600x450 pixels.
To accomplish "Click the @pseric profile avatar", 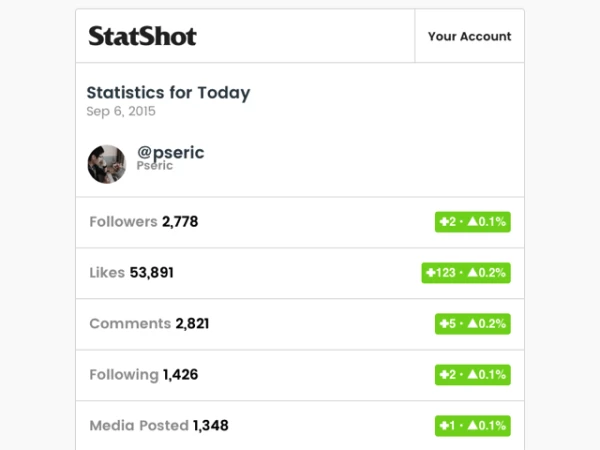I will (107, 164).
